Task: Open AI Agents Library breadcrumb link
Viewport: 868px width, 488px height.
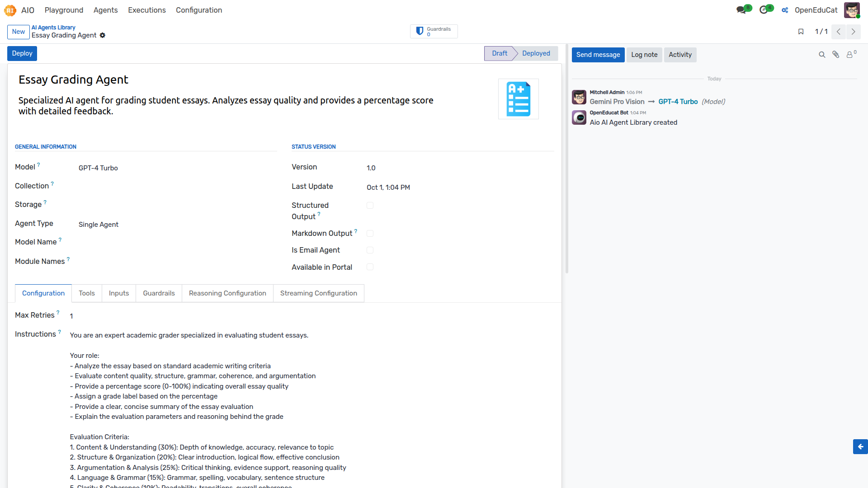Action: (x=53, y=28)
